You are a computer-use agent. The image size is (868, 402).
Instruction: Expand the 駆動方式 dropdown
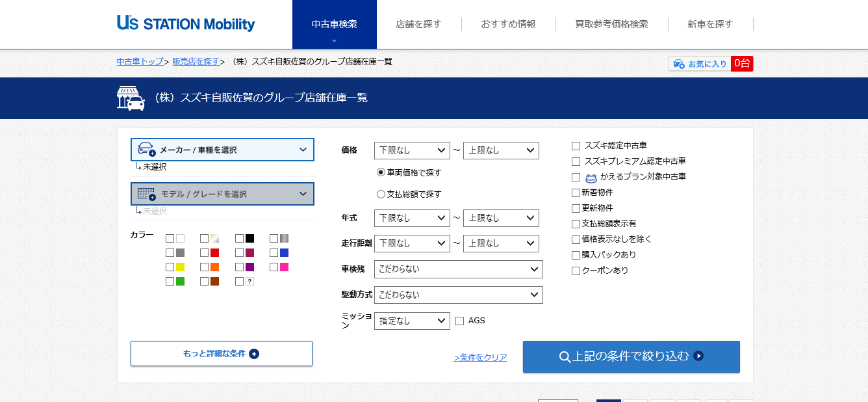coord(459,295)
